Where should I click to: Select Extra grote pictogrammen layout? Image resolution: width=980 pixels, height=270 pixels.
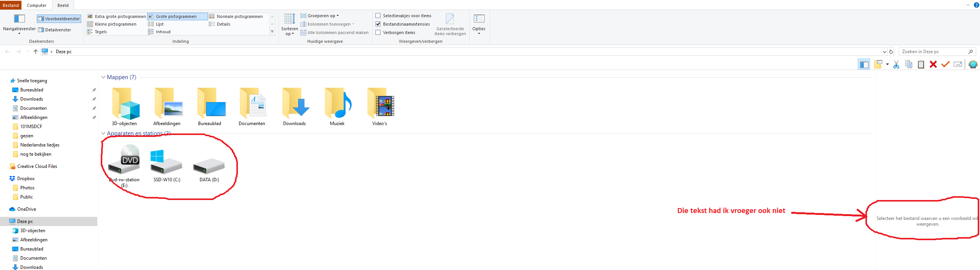pos(116,16)
